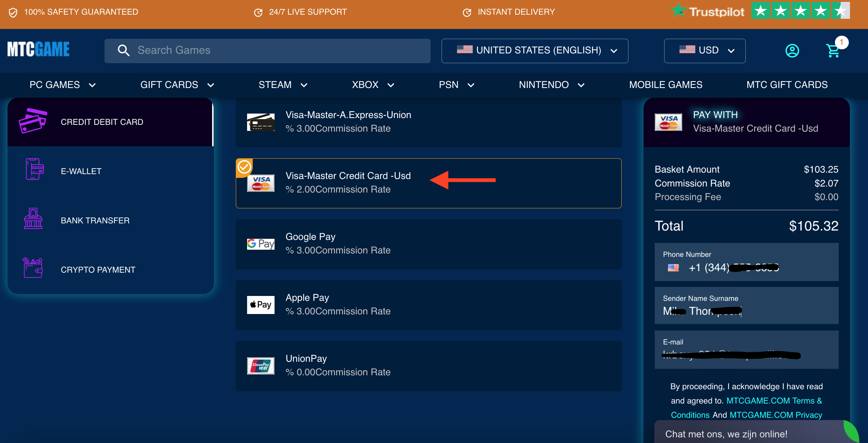Click the E-Wallet phone icon
Viewport: 868px width, 443px height.
(x=35, y=169)
